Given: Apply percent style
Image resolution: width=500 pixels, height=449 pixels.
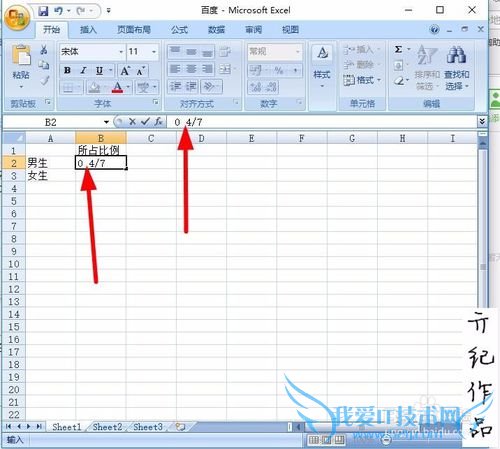Looking at the screenshot, I should point(278,70).
